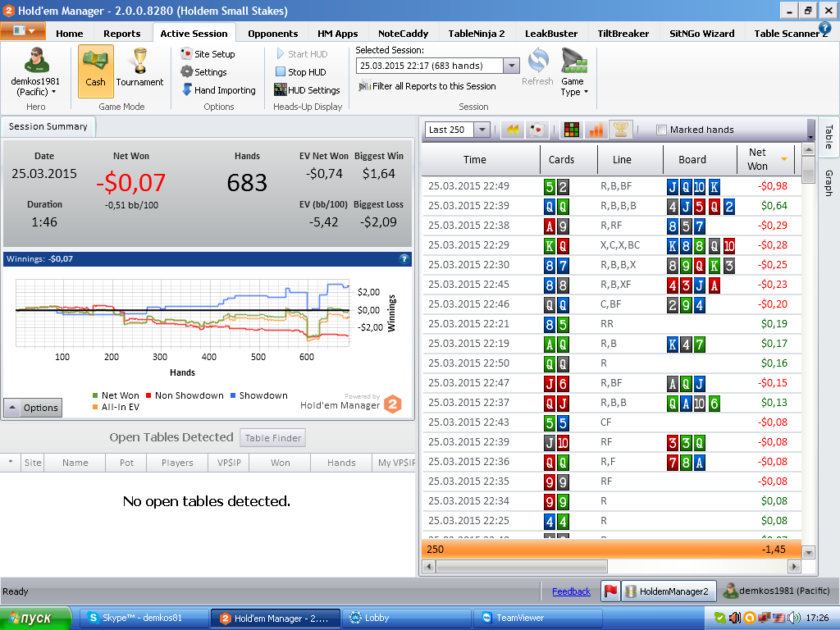Click the horizontal scrollbar right arrow
Screen dimensions: 840x630
coord(794,566)
